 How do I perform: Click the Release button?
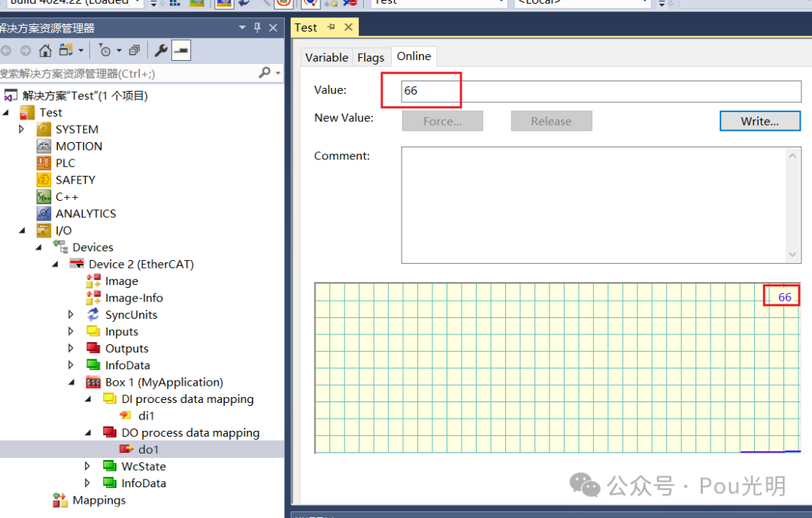tap(551, 121)
